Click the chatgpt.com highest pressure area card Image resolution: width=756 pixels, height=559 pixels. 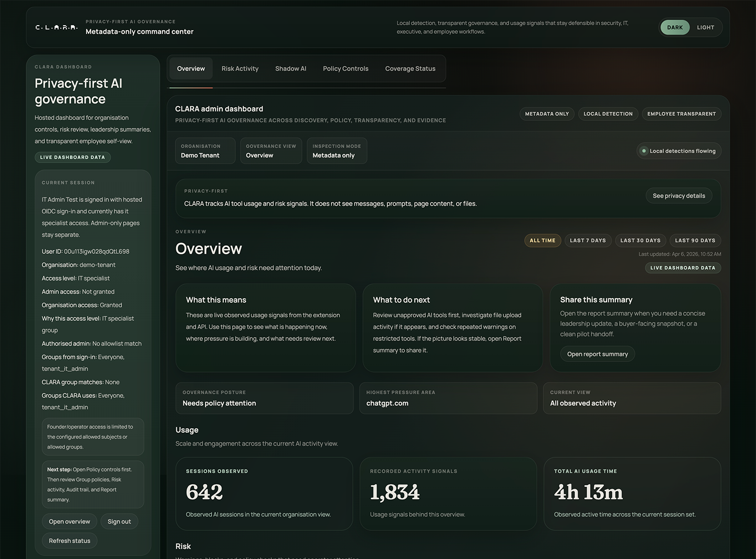pos(448,398)
